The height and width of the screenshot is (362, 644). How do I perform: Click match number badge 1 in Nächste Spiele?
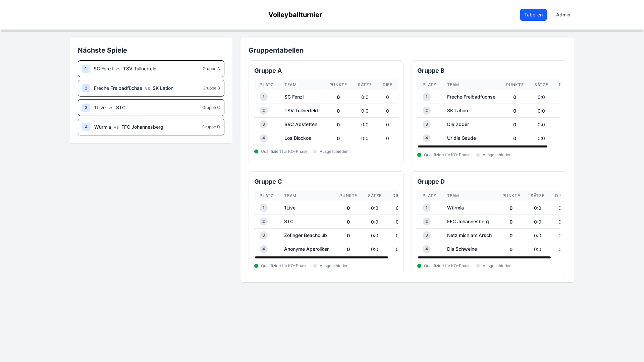(86, 69)
